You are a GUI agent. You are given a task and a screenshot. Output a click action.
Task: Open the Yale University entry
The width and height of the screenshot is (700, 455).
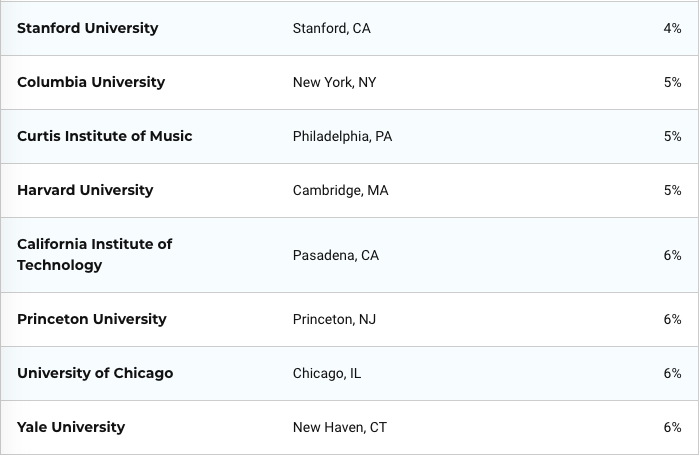pos(71,427)
